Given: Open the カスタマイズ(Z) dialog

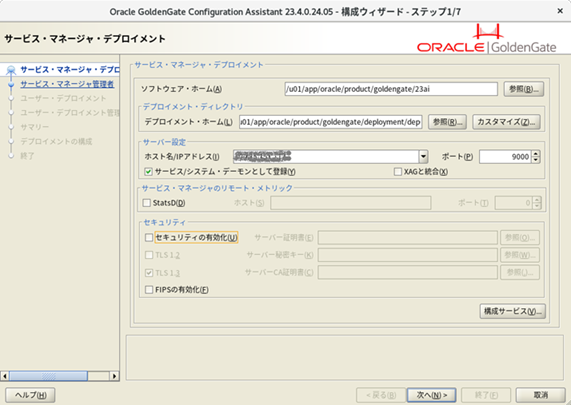Looking at the screenshot, I should pos(506,122).
